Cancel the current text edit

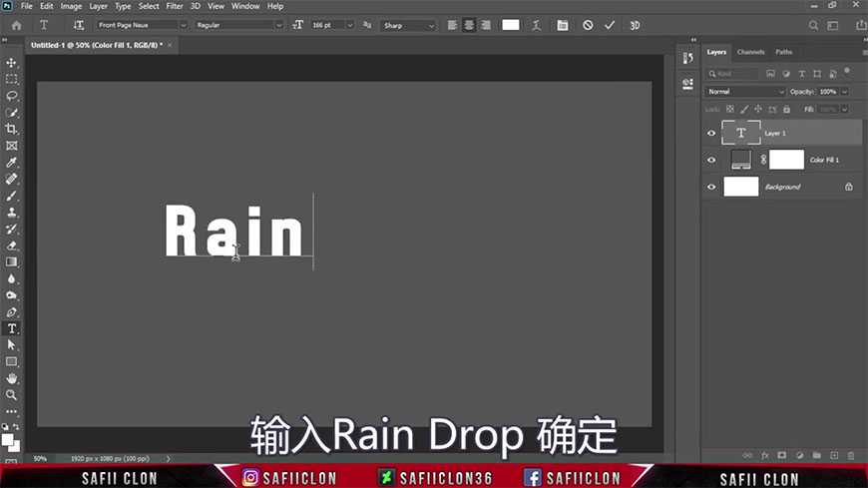pyautogui.click(x=588, y=25)
